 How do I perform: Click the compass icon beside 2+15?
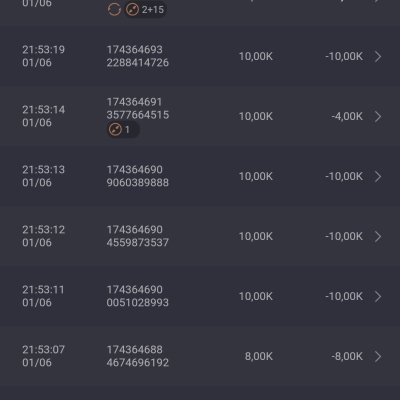[x=132, y=9]
